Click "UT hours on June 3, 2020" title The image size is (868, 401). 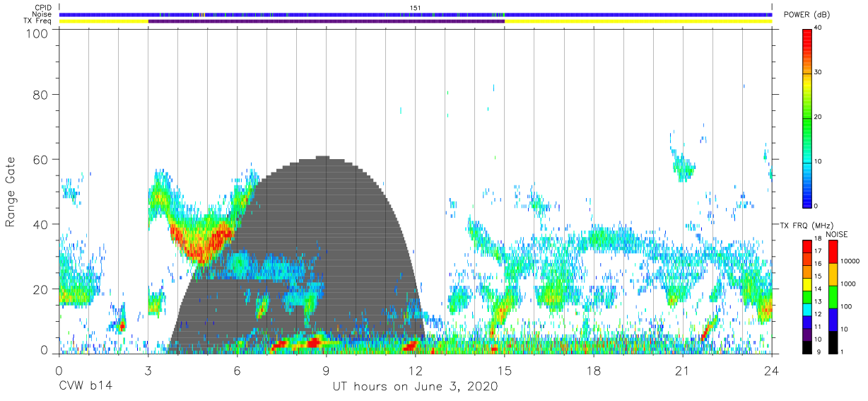click(415, 387)
